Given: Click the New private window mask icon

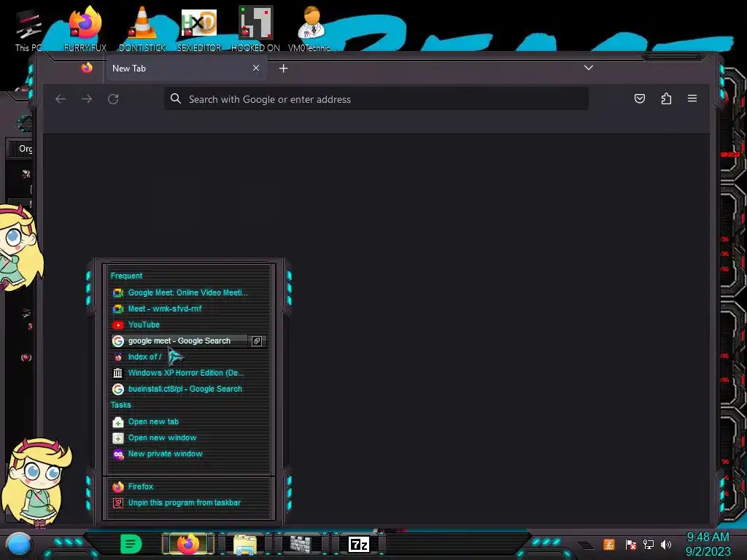Looking at the screenshot, I should 117,454.
